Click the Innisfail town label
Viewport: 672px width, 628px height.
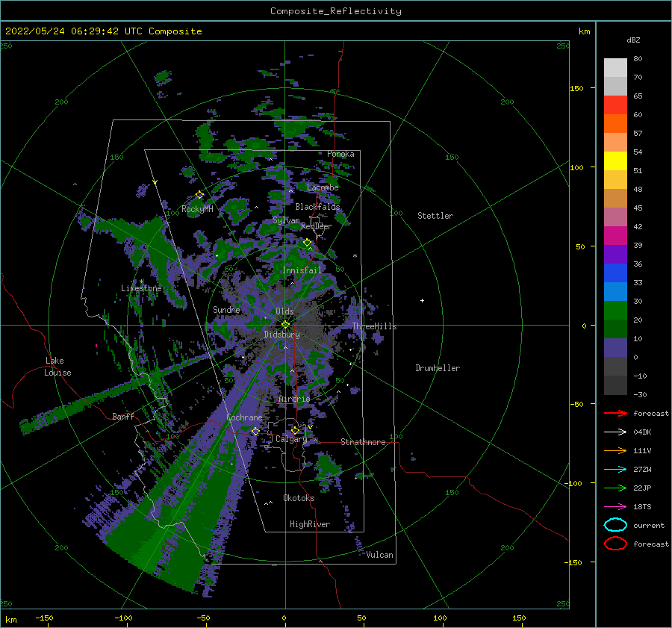[302, 270]
